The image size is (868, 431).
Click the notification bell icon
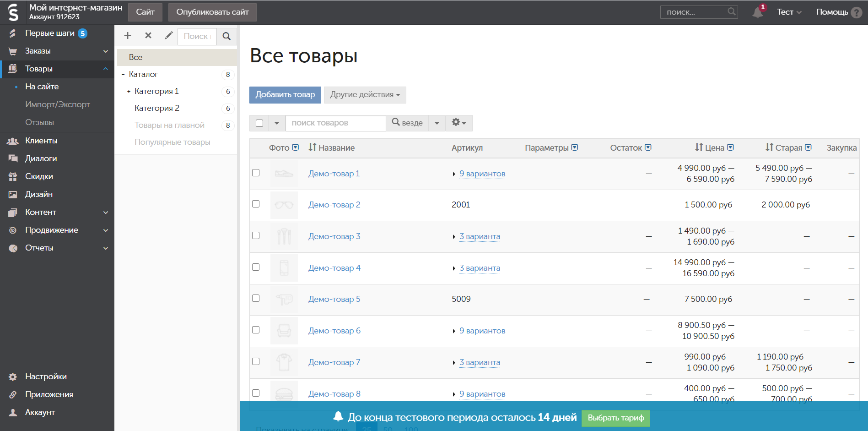[757, 12]
